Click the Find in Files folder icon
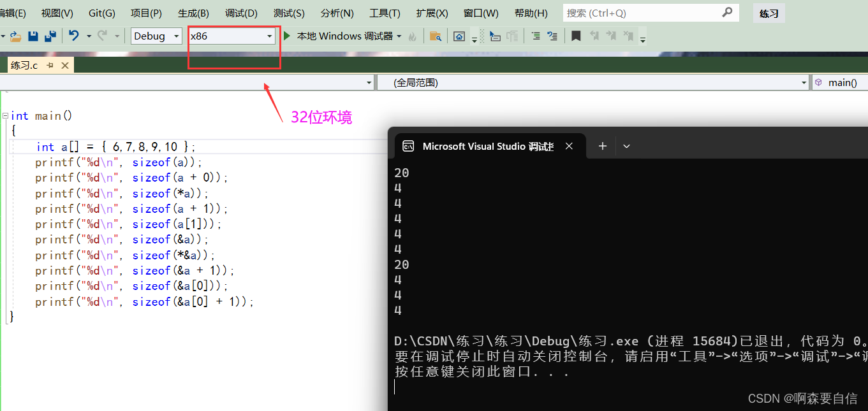 (x=436, y=36)
